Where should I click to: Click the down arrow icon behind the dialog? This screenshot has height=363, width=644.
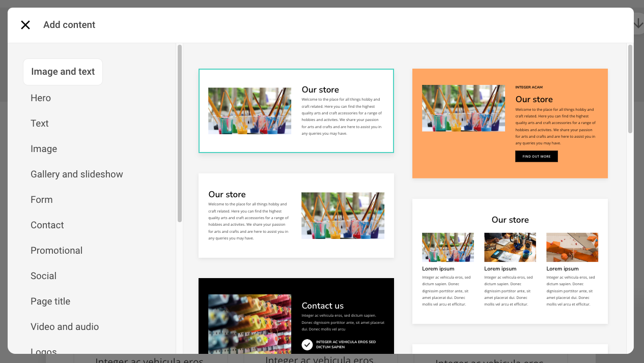[638, 23]
